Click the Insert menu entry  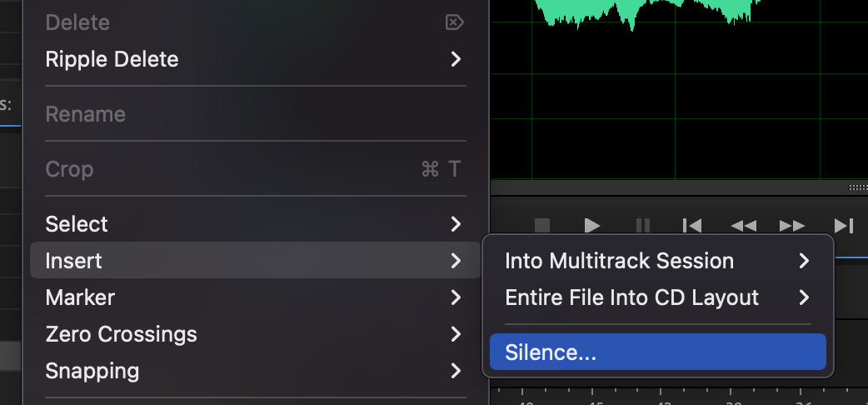(x=255, y=260)
